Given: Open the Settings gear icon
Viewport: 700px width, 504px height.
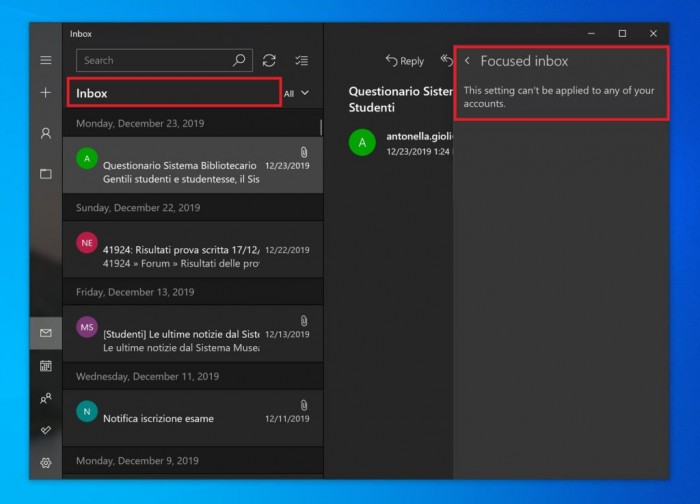Looking at the screenshot, I should click(45, 463).
